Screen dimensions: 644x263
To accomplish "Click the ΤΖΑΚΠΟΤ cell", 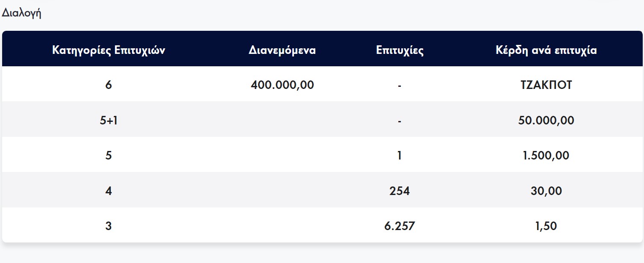I will 546,85.
